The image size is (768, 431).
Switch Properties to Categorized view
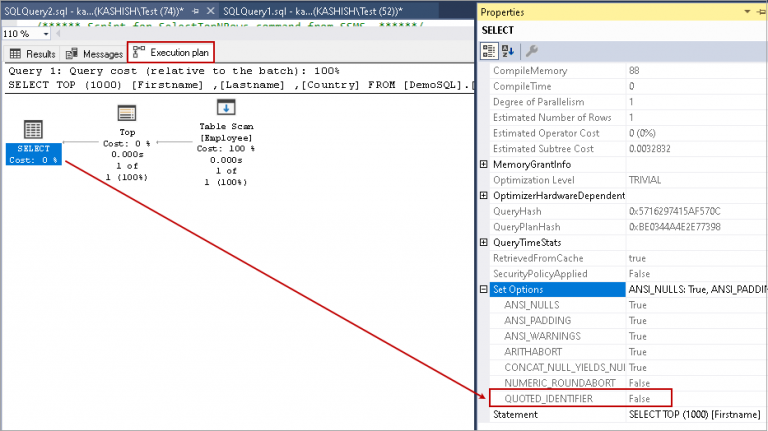pos(489,51)
